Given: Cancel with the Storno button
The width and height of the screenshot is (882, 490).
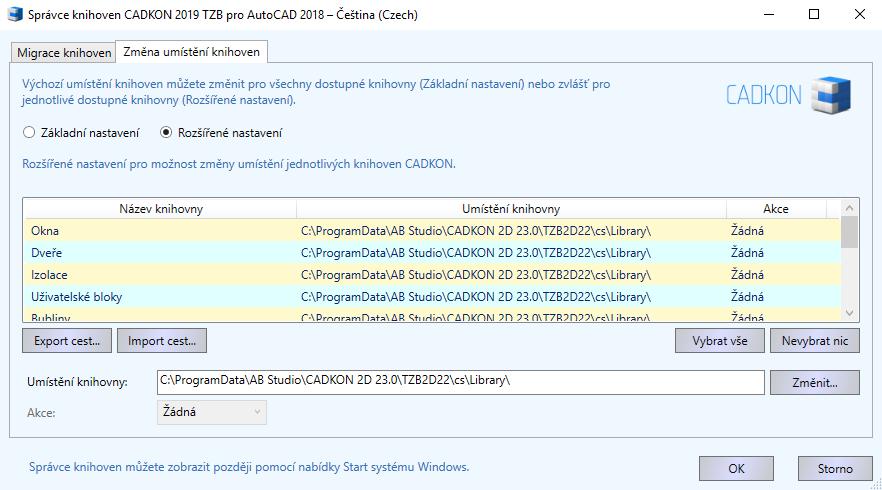Looking at the screenshot, I should [835, 469].
